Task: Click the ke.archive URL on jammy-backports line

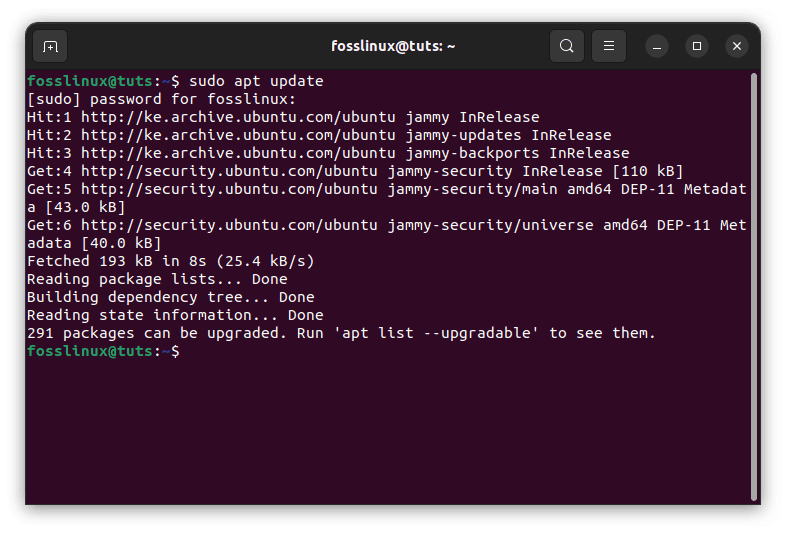Action: tap(238, 153)
